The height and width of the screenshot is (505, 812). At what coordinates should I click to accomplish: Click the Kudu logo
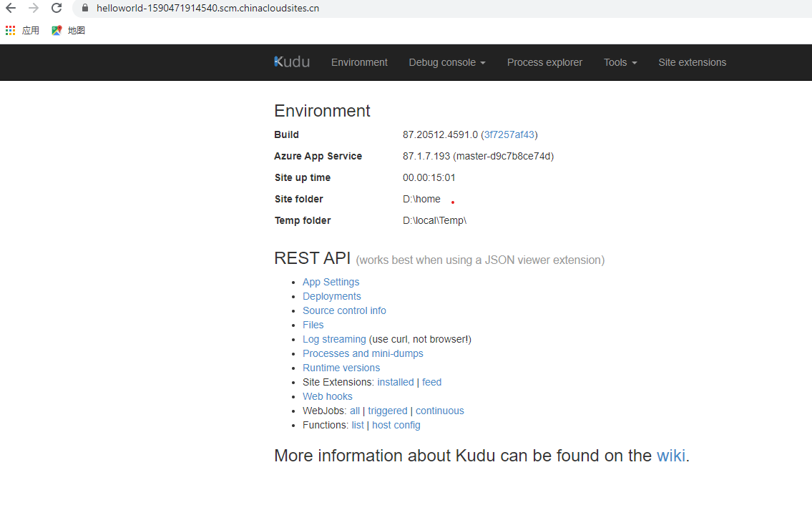(292, 62)
